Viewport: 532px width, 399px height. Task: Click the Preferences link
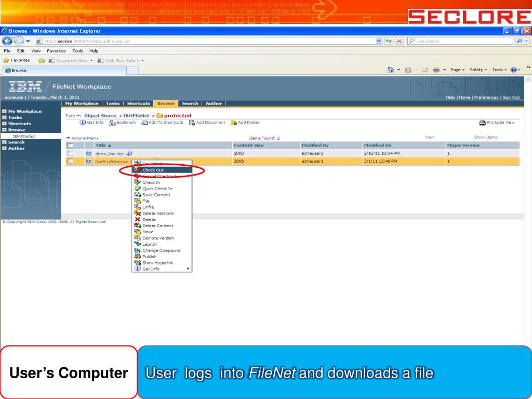click(486, 97)
